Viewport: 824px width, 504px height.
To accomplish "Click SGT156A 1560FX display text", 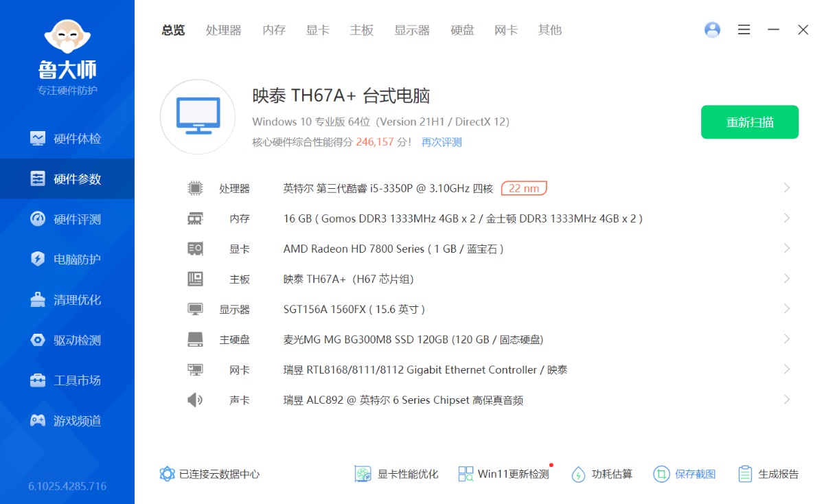I will tap(354, 309).
